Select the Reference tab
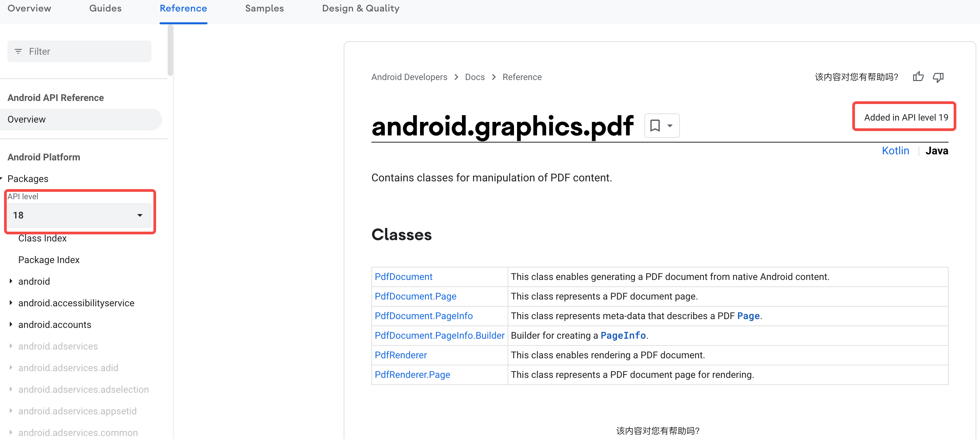 click(x=183, y=8)
